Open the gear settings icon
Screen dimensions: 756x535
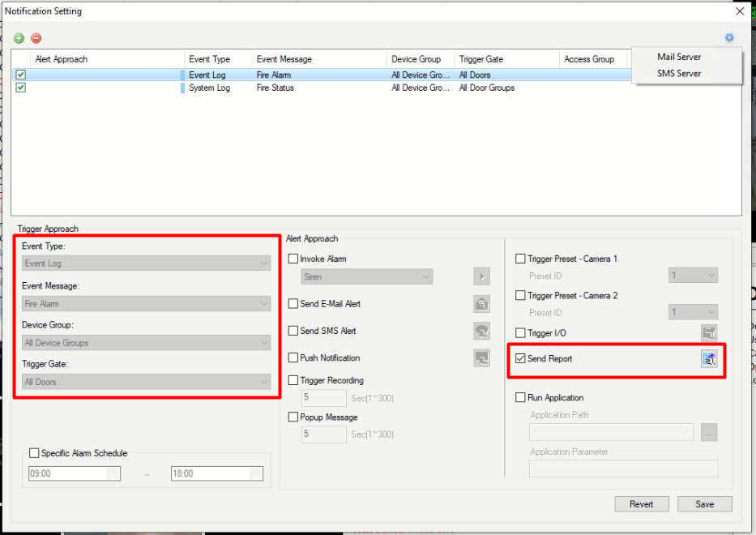pyautogui.click(x=729, y=37)
